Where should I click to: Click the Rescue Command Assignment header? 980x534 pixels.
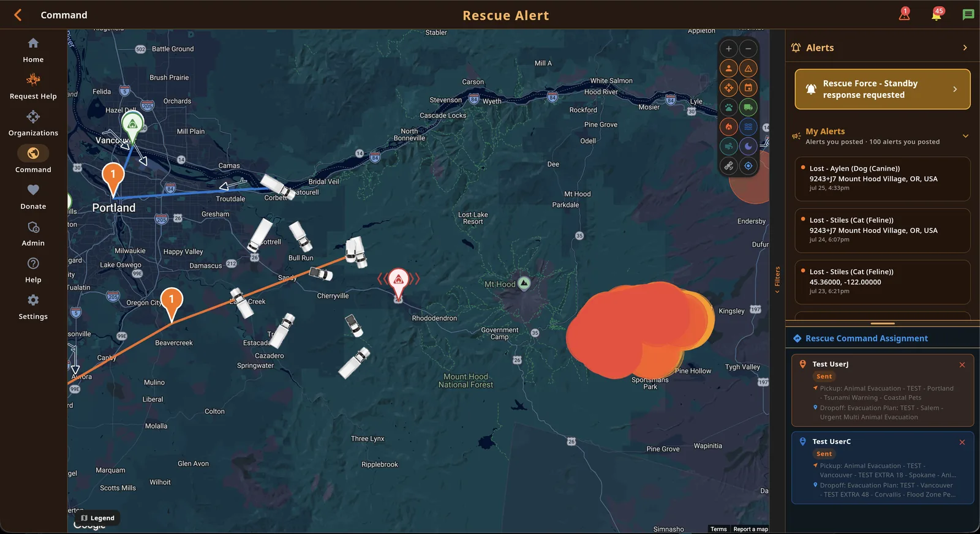coord(866,339)
